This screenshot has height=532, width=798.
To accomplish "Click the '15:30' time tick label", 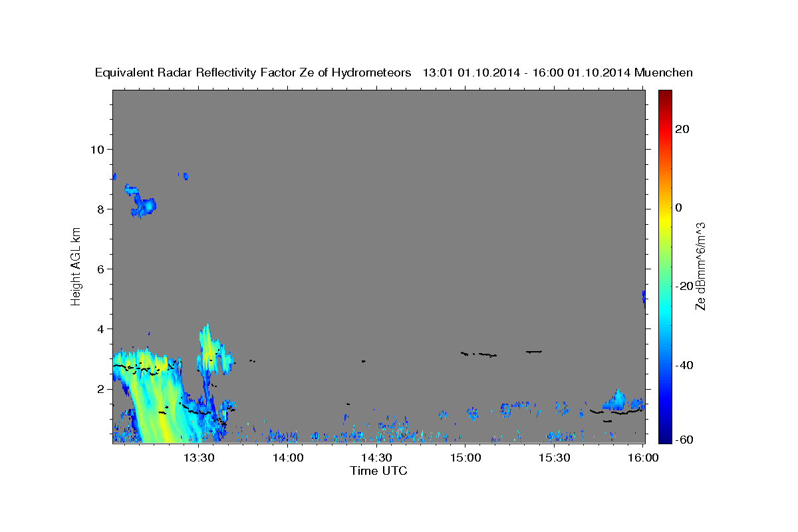I will (555, 458).
